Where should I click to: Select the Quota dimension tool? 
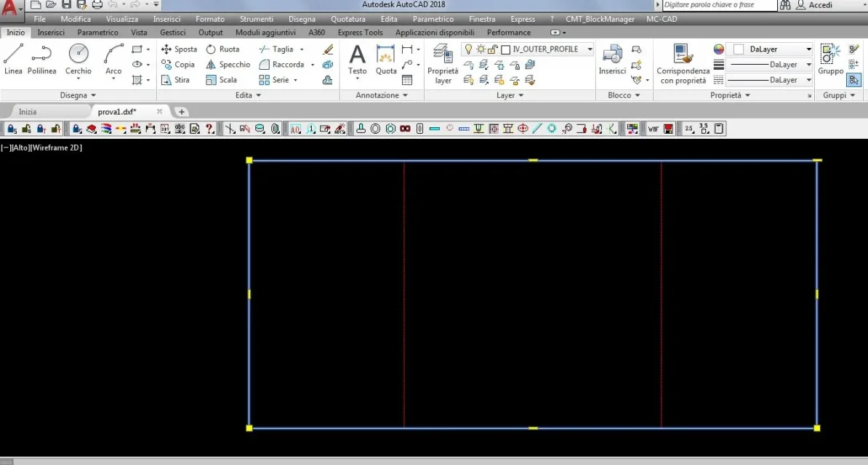[x=386, y=60]
